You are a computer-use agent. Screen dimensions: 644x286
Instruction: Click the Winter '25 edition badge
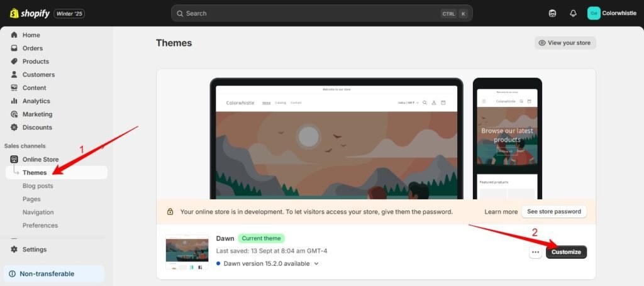69,14
